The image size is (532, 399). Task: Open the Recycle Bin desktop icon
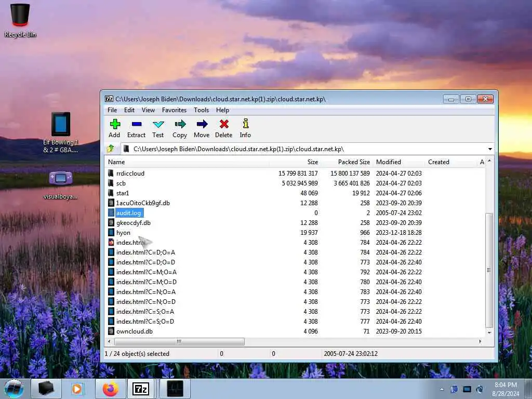click(20, 20)
